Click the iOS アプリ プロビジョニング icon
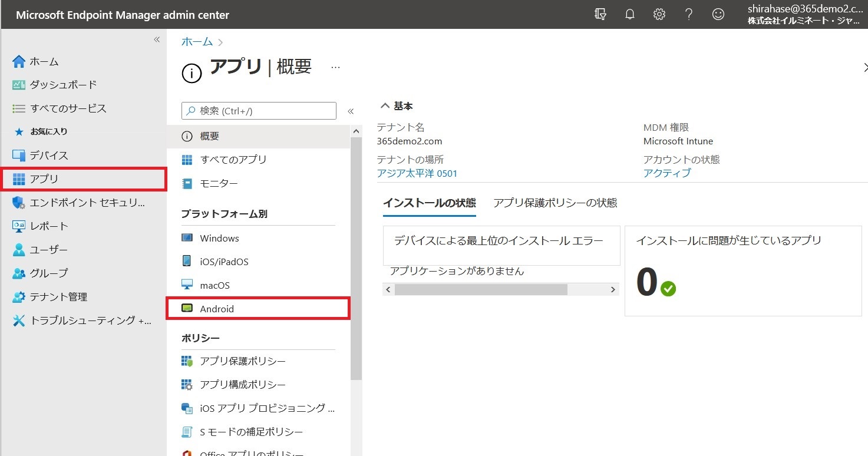This screenshot has height=456, width=868. click(x=187, y=408)
